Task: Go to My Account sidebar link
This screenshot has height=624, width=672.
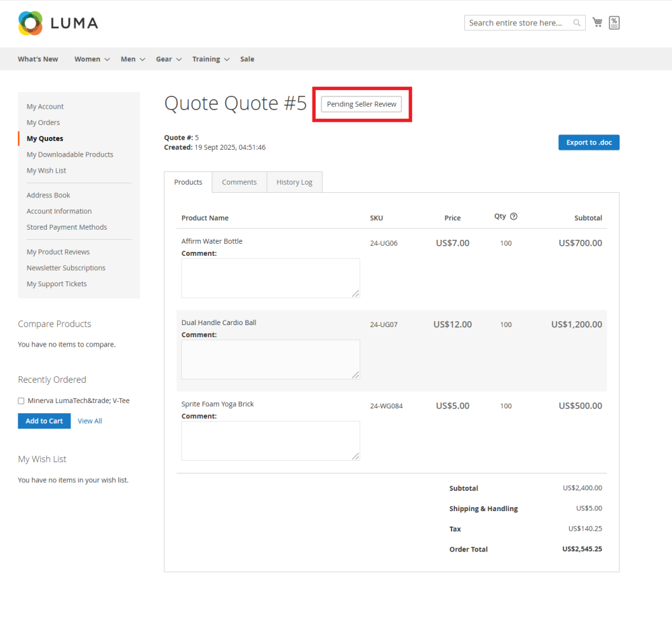Action: (45, 106)
